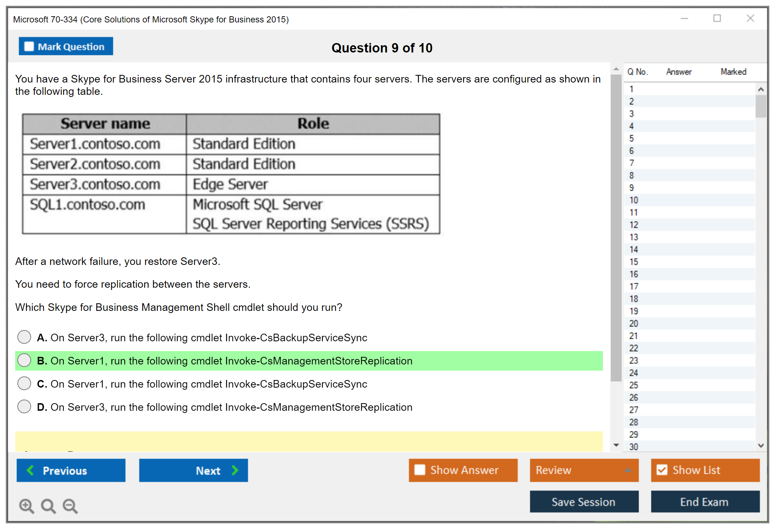Click the zoom in magnifier icon
Viewport: 778px width, 532px height.
pyautogui.click(x=26, y=506)
